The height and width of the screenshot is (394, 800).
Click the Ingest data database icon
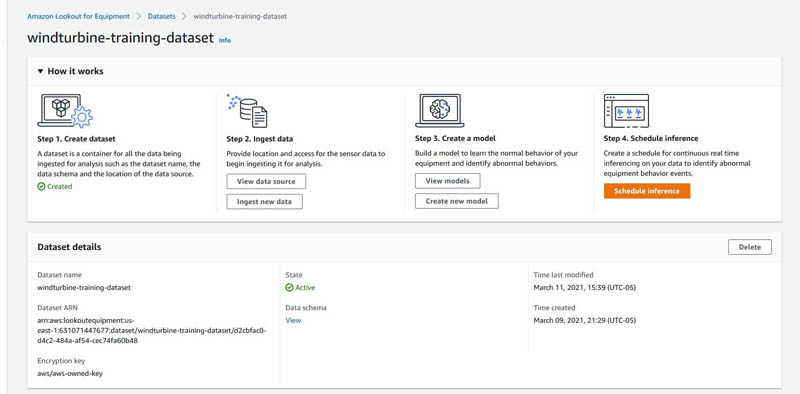(x=247, y=111)
